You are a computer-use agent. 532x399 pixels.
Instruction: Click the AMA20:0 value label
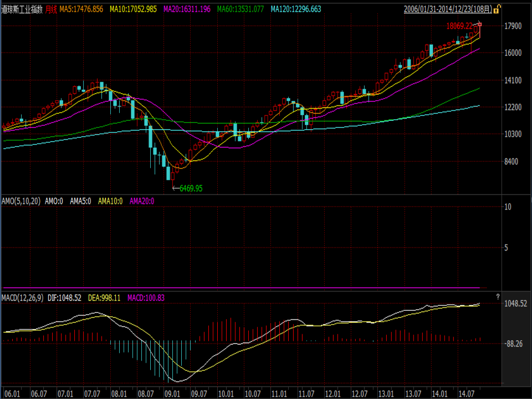(142, 201)
